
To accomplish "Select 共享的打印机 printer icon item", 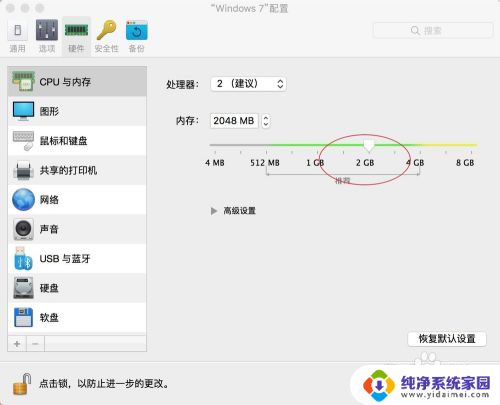I will tap(77, 170).
